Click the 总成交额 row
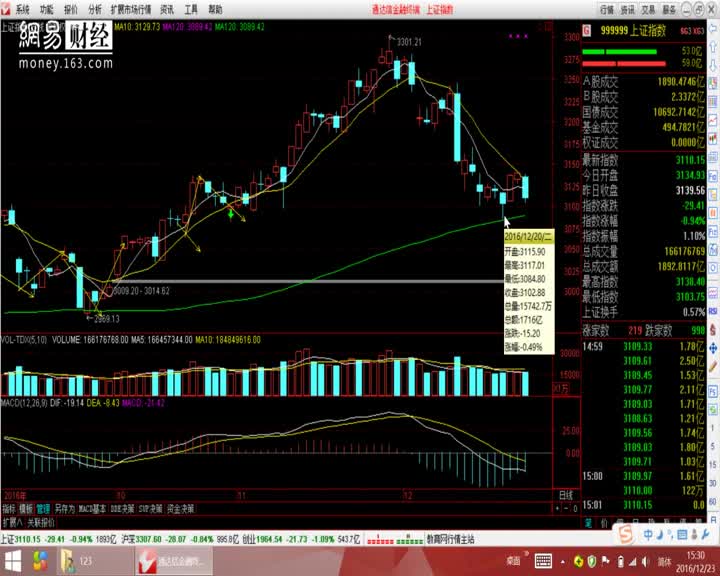 coord(643,266)
